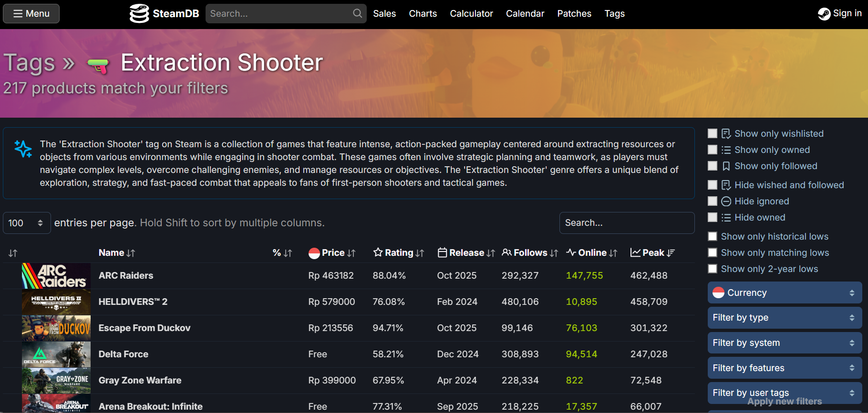Sort table by Release calendar column

(x=466, y=253)
